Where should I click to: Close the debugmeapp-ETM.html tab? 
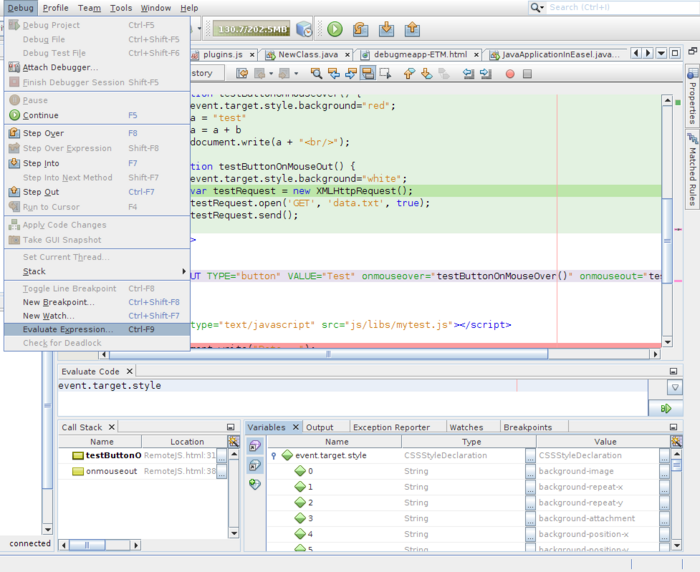tap(476, 54)
